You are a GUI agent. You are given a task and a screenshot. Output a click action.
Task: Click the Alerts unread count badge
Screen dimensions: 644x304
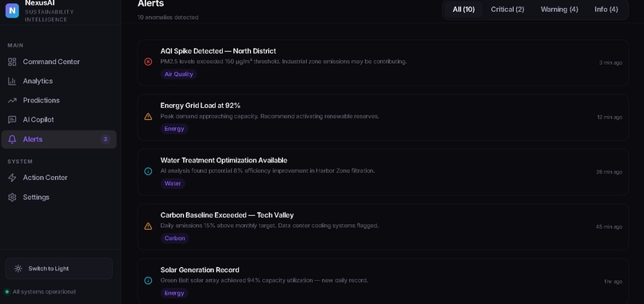coord(105,139)
